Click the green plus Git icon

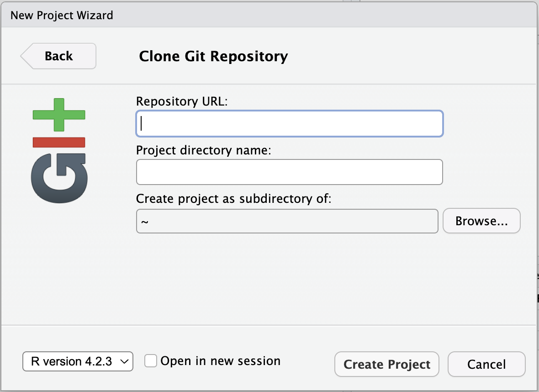[59, 114]
